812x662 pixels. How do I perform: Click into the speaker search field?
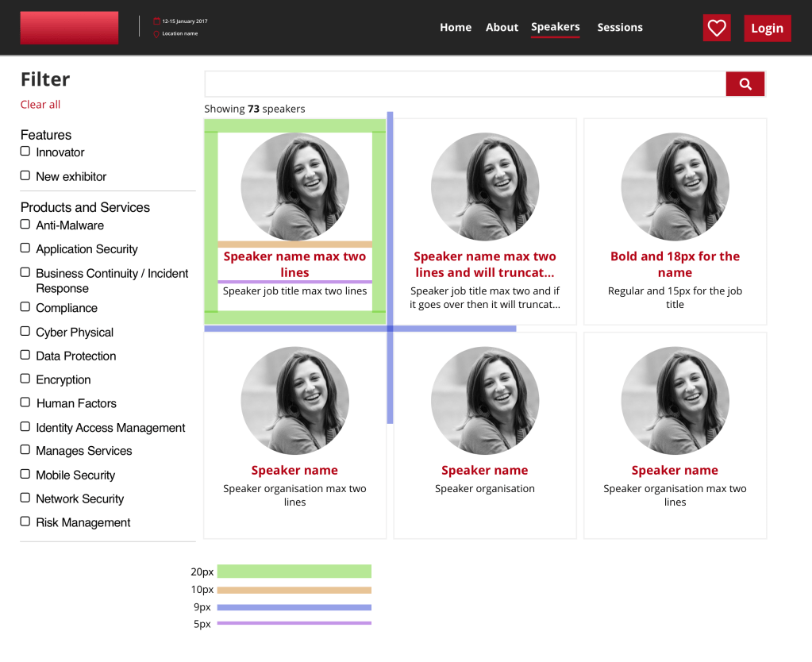click(465, 84)
